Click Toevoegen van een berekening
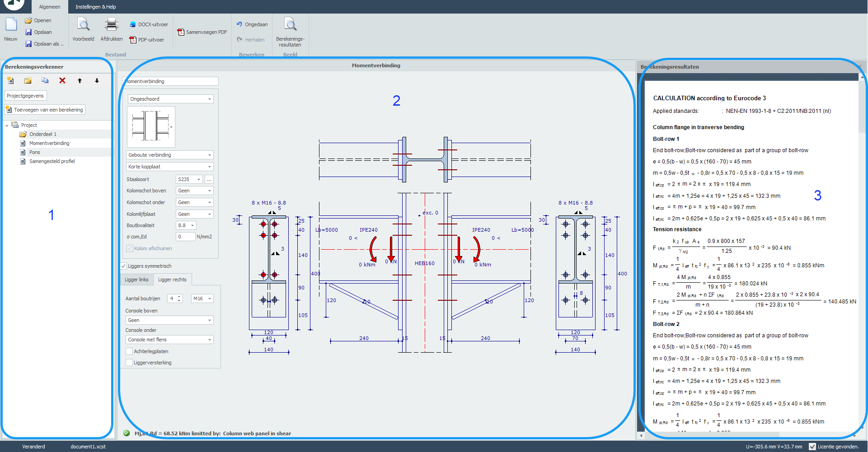 coord(45,110)
